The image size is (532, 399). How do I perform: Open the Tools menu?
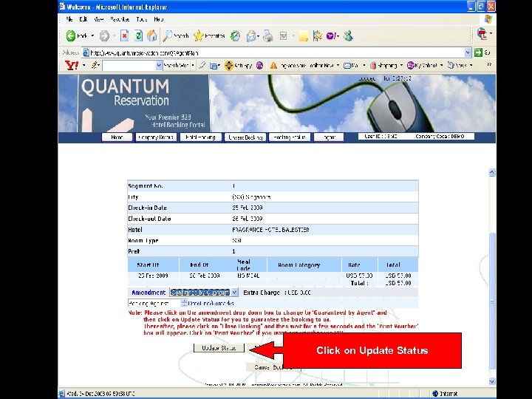pyautogui.click(x=141, y=19)
